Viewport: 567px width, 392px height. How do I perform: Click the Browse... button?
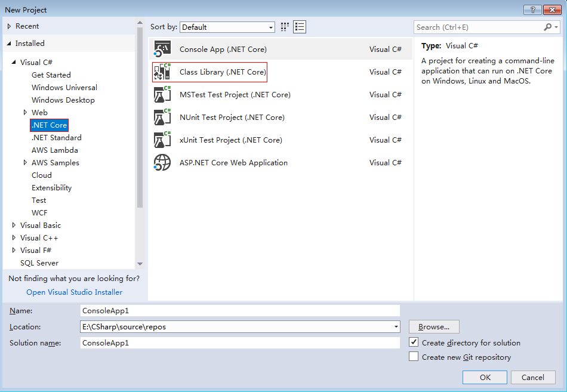point(434,326)
